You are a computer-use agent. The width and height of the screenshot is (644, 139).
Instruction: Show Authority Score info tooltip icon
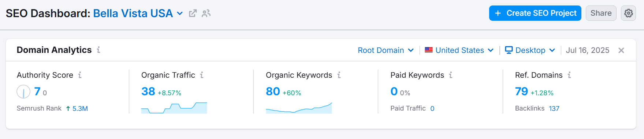[x=80, y=75]
